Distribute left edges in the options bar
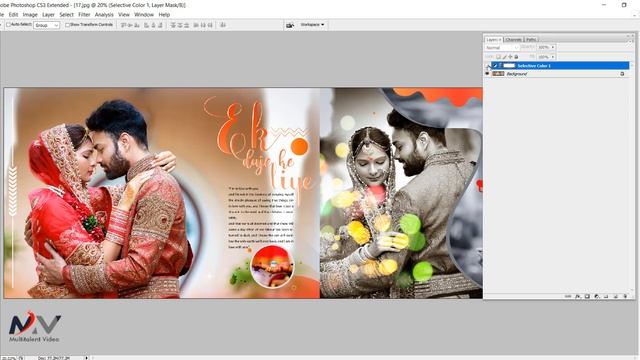The image size is (640, 360). (196, 25)
